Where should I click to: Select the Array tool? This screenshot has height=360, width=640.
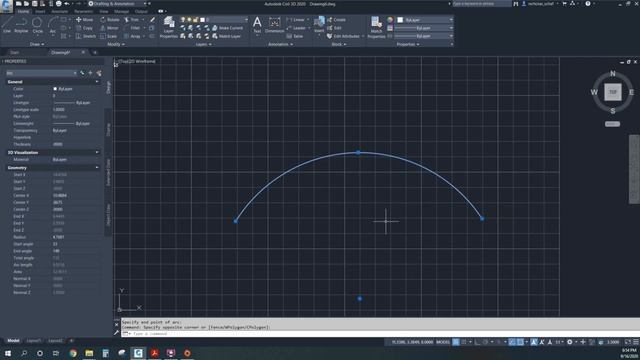[x=132, y=36]
